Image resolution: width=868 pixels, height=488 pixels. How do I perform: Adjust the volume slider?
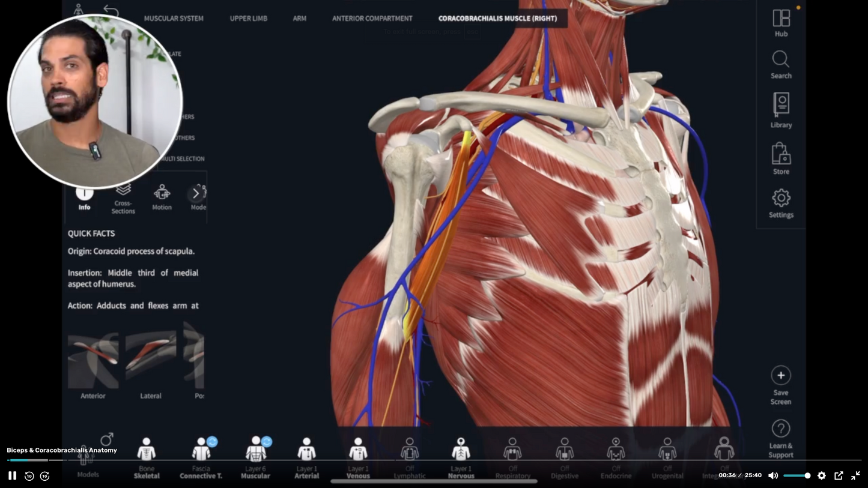click(797, 475)
